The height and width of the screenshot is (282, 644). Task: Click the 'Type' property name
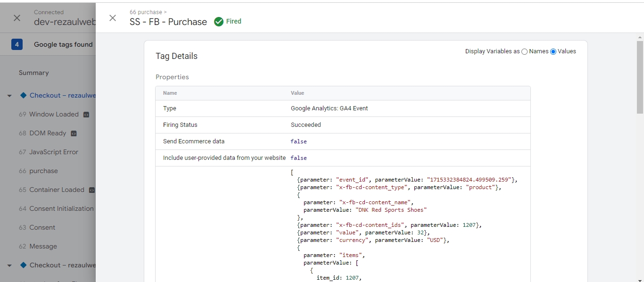coord(170,108)
